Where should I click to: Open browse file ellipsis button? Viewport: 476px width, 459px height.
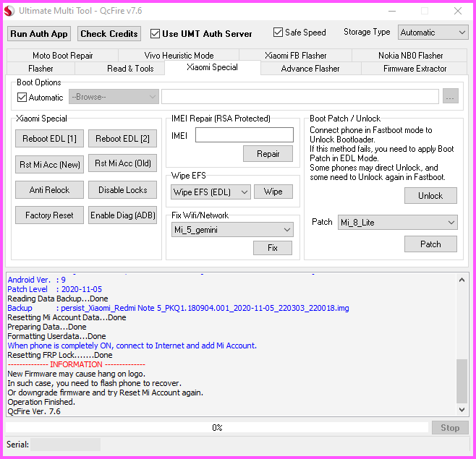(x=450, y=96)
